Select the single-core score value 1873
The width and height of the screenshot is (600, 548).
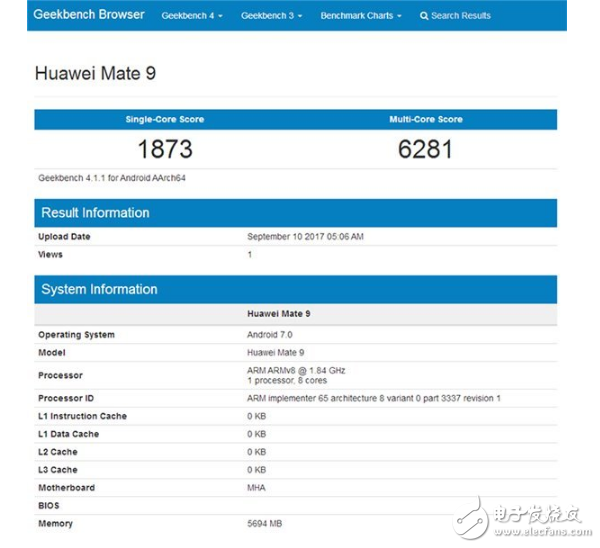click(164, 149)
